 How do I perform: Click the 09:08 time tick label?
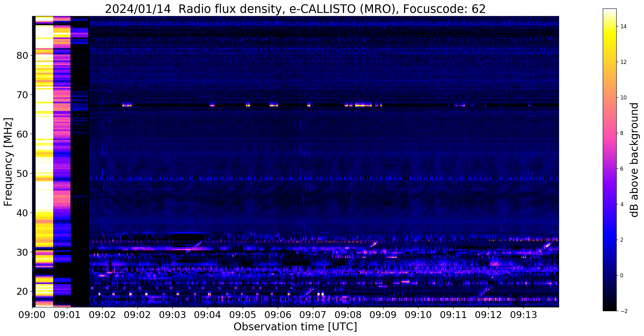(x=348, y=315)
